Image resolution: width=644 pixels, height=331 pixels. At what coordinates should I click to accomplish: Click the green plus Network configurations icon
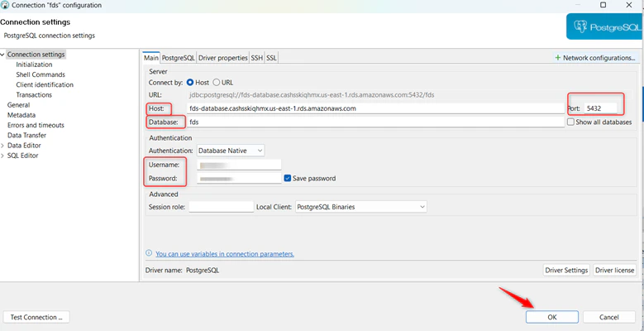tap(558, 58)
